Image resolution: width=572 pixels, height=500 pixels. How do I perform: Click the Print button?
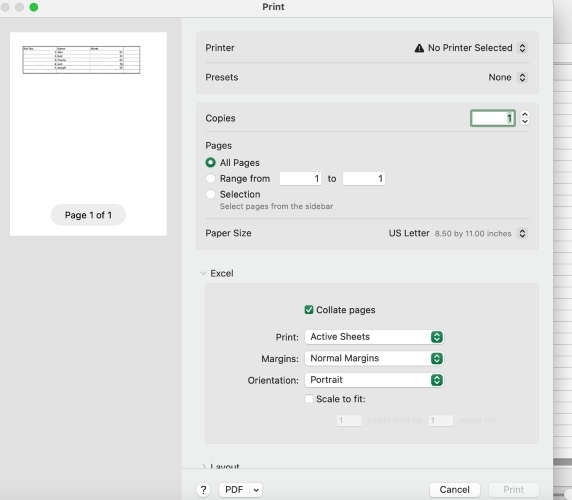click(x=514, y=489)
